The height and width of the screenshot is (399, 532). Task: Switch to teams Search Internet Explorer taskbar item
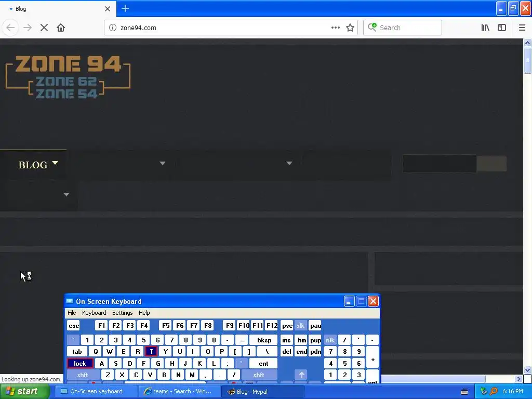[x=179, y=391]
